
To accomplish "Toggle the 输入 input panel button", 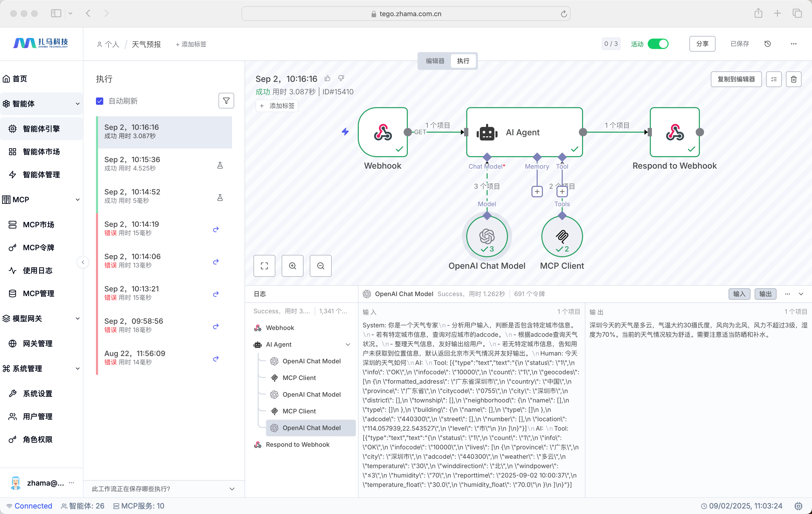I will (739, 294).
